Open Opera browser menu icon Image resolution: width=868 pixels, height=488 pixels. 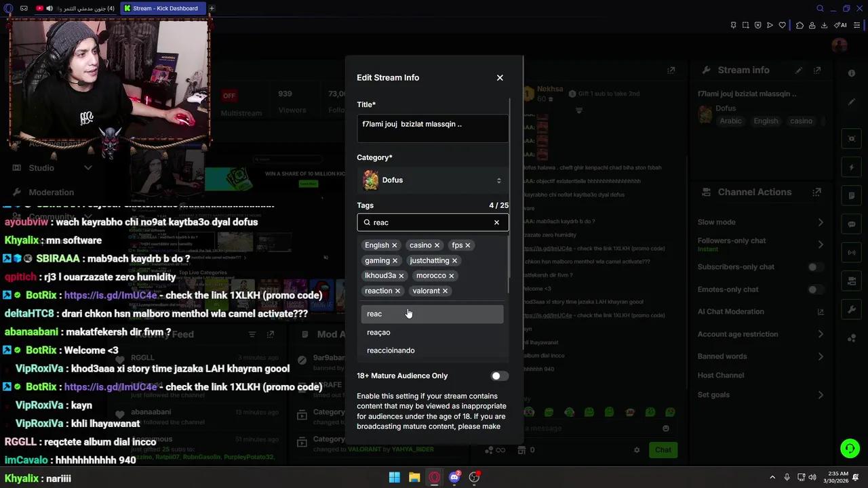click(8, 8)
